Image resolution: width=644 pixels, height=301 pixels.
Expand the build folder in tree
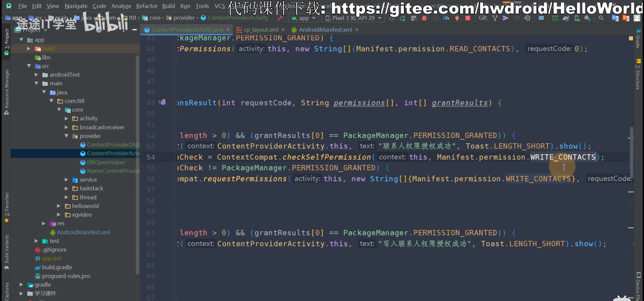(x=29, y=48)
